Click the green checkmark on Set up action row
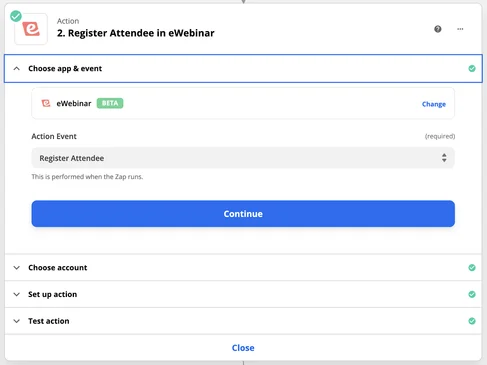 [x=472, y=294]
